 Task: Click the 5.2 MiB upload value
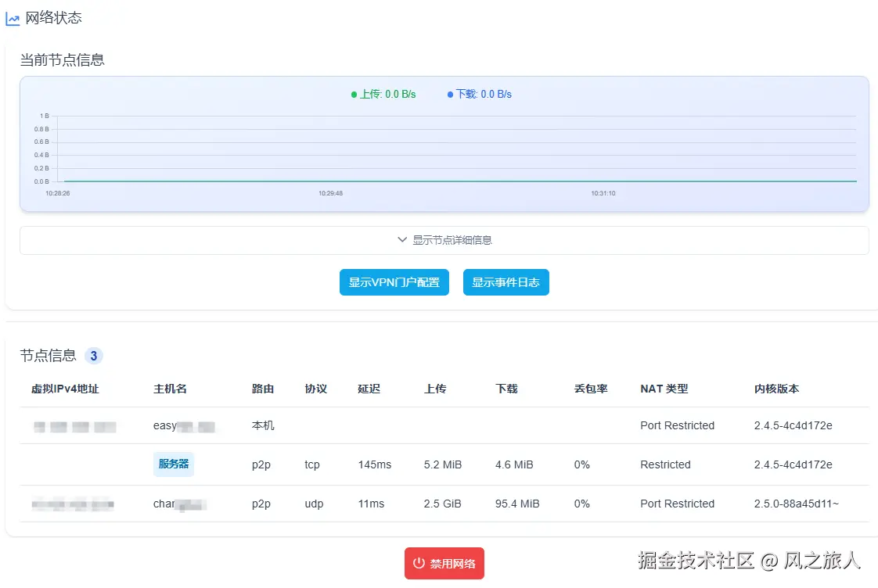coord(442,465)
